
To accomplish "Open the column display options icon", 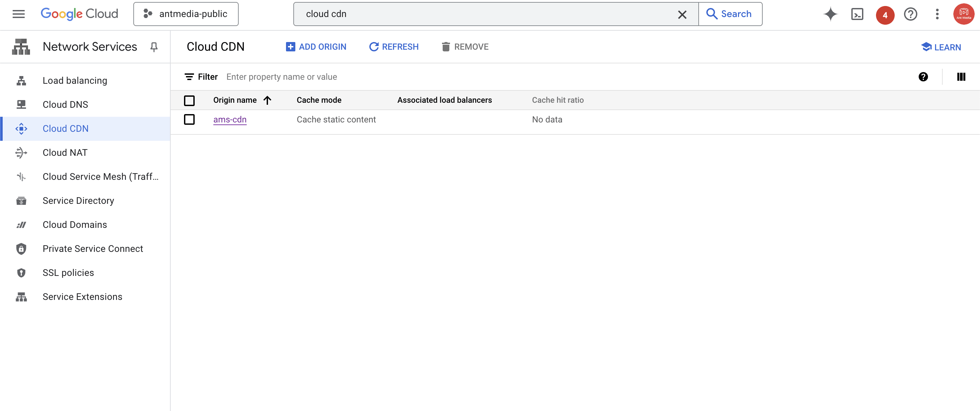I will 961,77.
